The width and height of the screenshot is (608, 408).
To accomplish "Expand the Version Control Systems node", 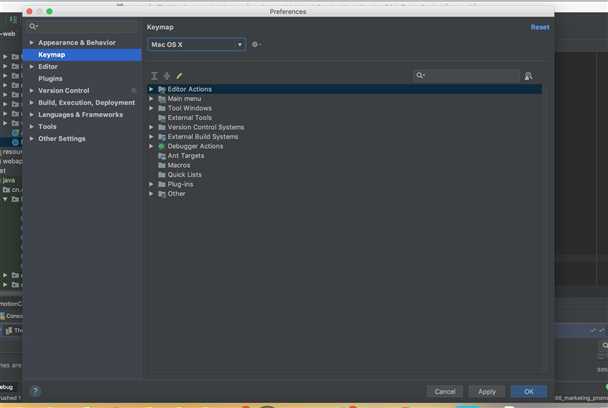I will tap(151, 127).
